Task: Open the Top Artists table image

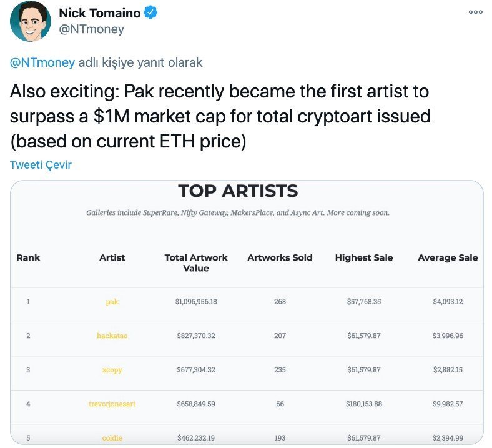Action: click(x=247, y=312)
